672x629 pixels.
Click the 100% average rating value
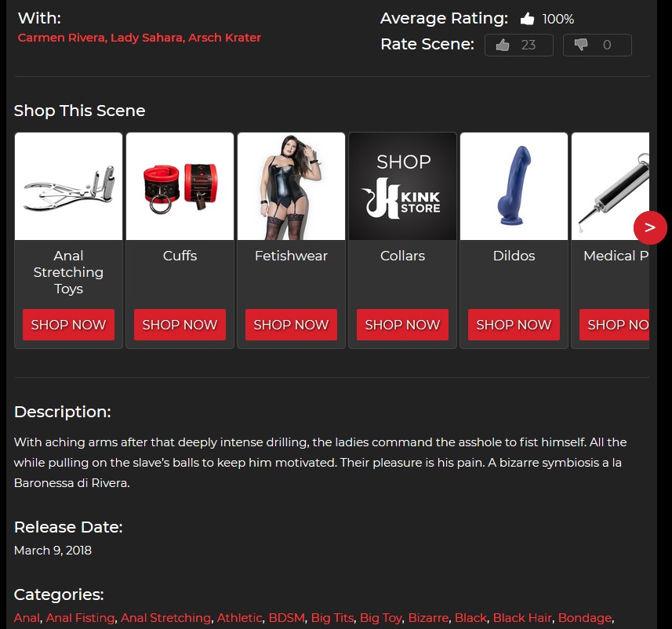[558, 19]
